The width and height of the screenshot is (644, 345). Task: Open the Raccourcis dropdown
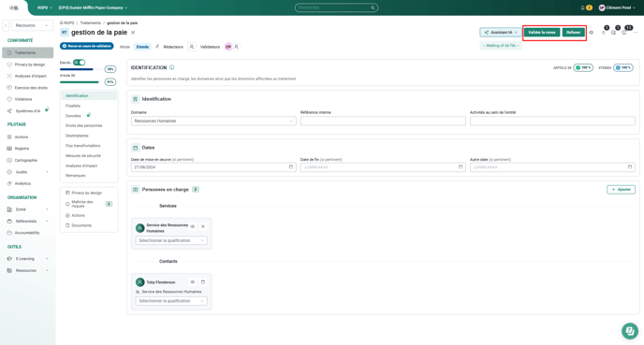(32, 25)
